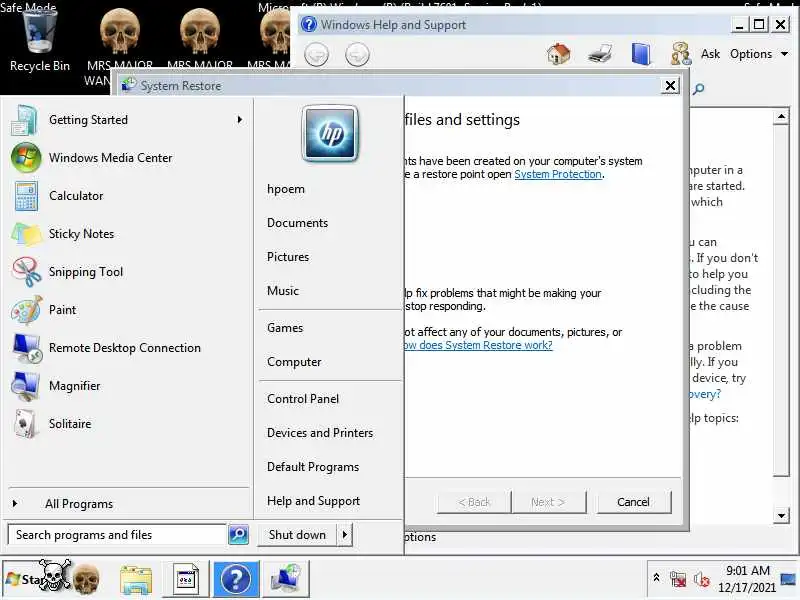The height and width of the screenshot is (600, 800).
Task: Open the Recycle Bin desktop icon
Action: pos(39,42)
